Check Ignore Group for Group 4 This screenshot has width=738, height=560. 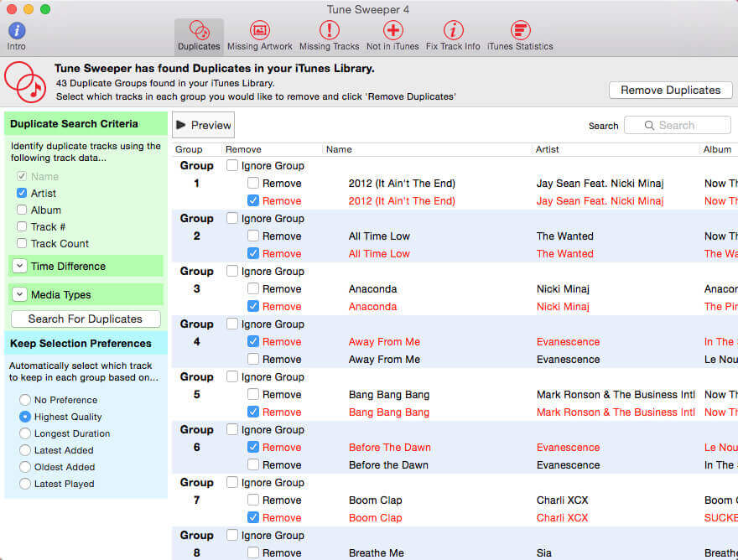(232, 324)
